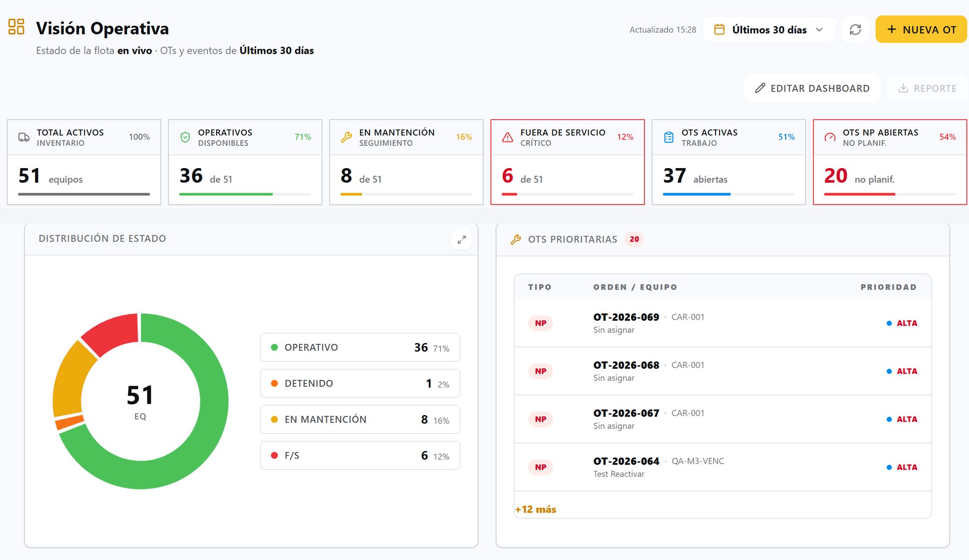969x560 pixels.
Task: Click the wrench icon next to OTS Prioritarias
Action: coord(516,239)
